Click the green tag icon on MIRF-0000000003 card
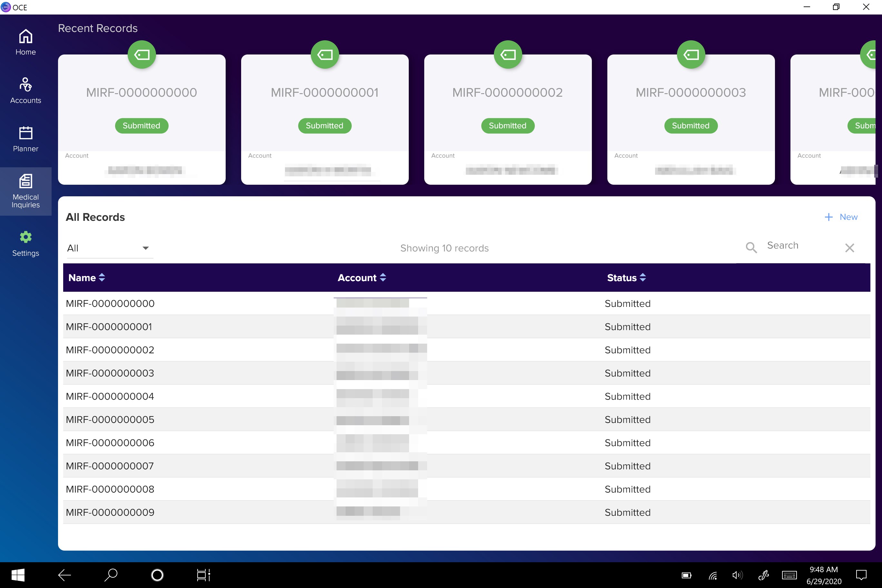 [x=691, y=54]
